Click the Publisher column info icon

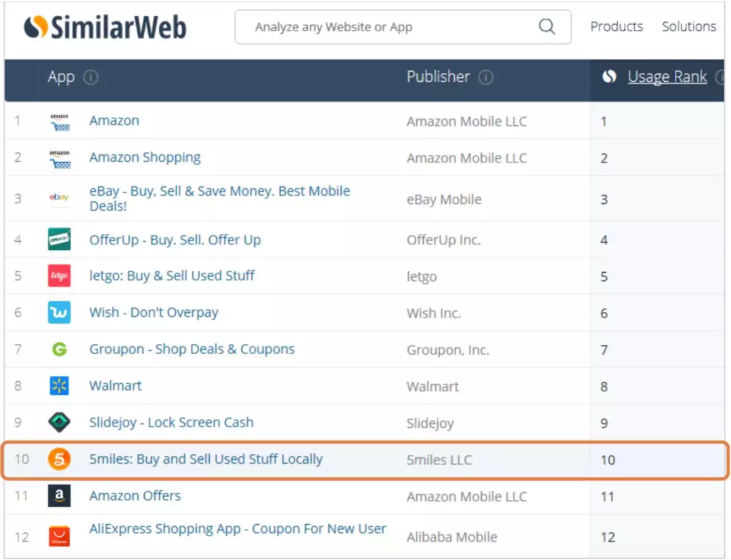click(x=486, y=77)
